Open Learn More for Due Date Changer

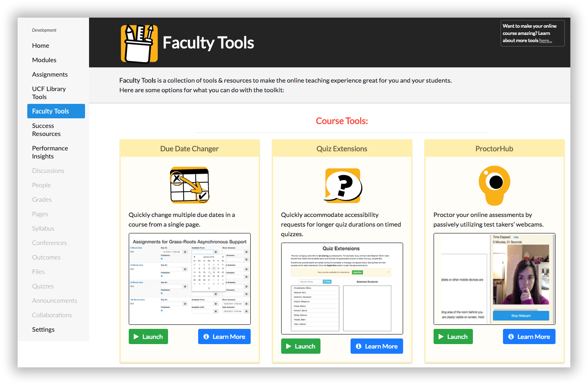pos(224,337)
